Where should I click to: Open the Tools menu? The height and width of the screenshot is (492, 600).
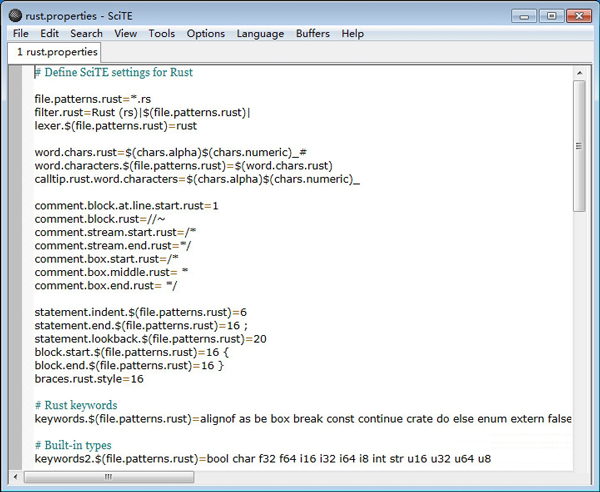click(x=162, y=34)
